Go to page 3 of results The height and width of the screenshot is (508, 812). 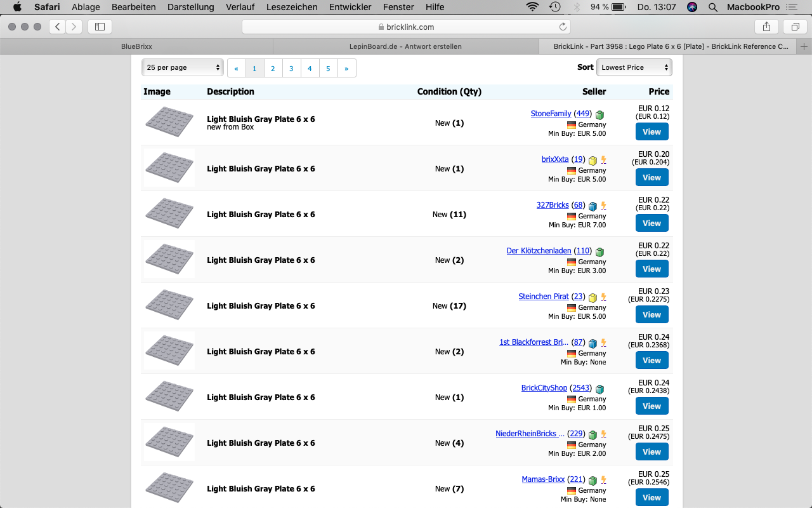[x=291, y=69]
